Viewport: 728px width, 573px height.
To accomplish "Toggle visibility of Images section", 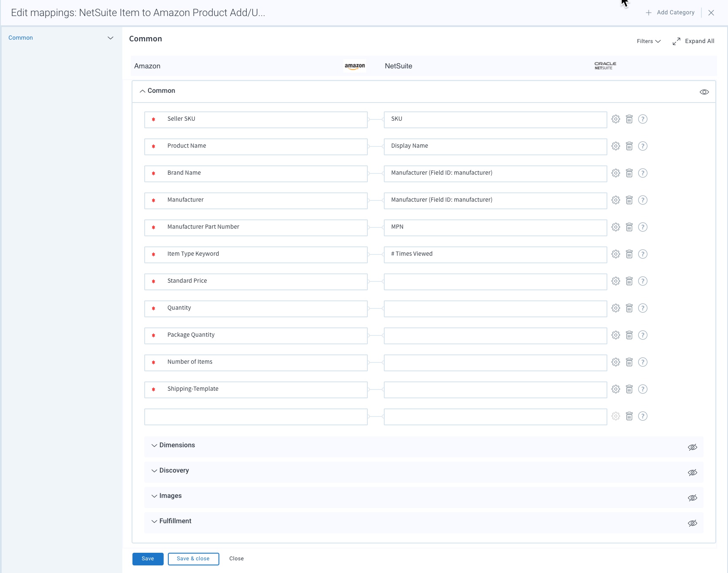I will pos(693,498).
